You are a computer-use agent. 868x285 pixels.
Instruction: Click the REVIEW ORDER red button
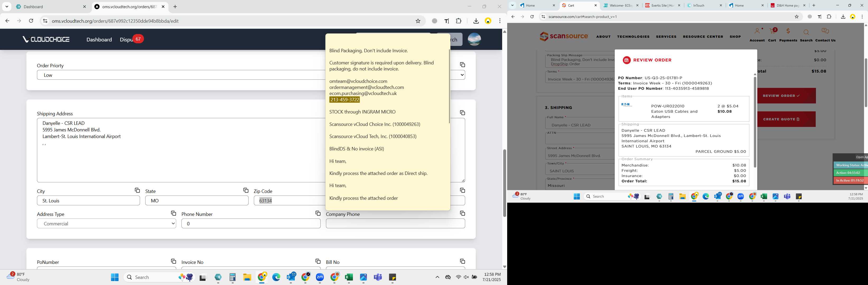(786, 96)
